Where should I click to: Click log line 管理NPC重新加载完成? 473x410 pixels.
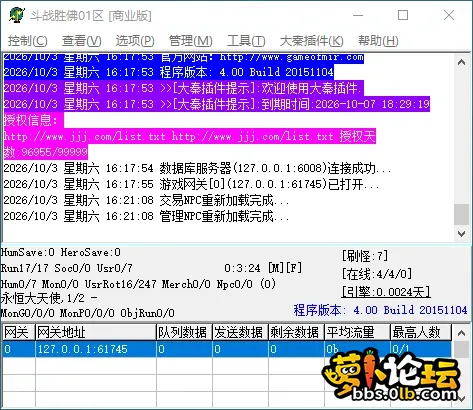point(146,216)
